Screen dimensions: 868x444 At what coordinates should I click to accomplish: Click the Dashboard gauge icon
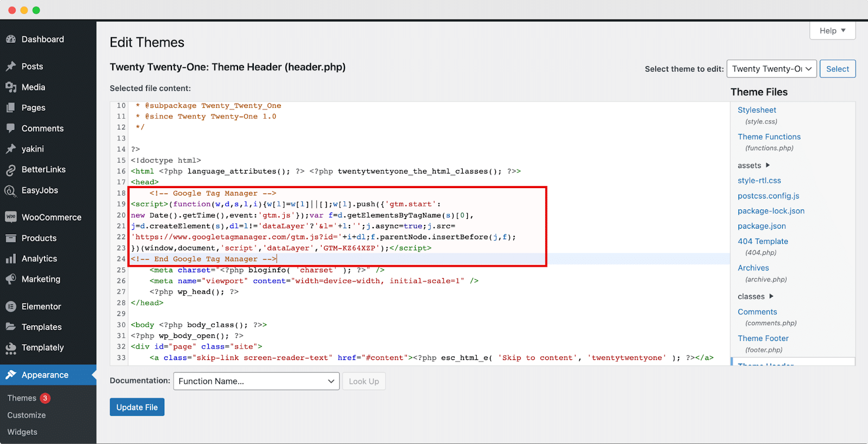(11, 40)
